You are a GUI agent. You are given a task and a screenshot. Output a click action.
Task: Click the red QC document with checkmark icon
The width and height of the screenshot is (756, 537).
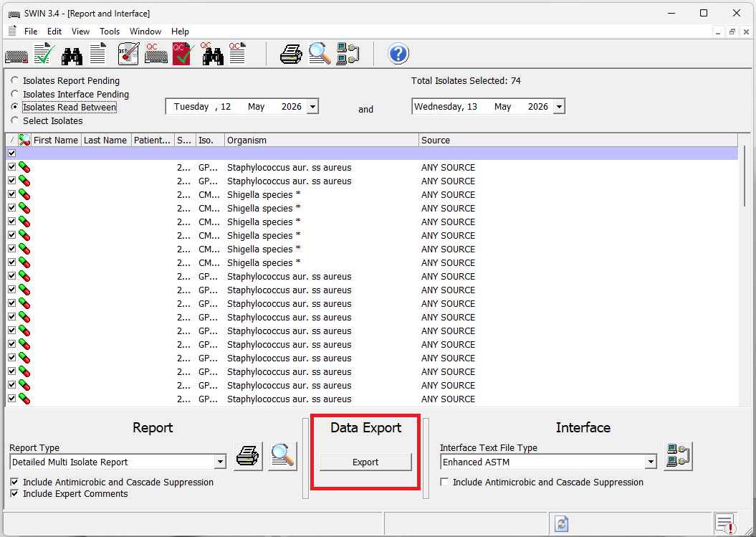click(x=183, y=54)
